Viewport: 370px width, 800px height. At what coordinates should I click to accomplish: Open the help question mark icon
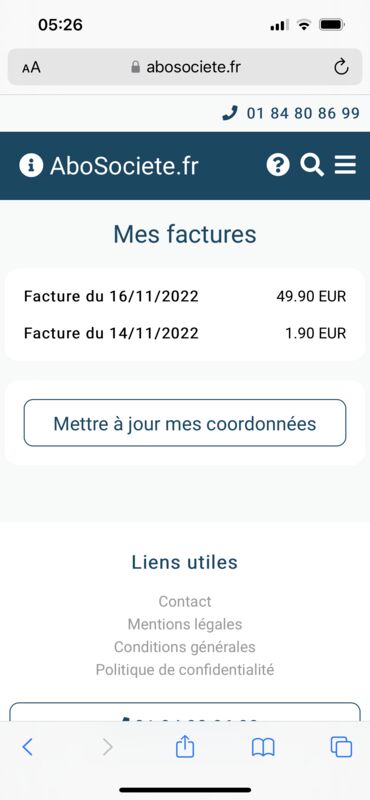[x=278, y=165]
